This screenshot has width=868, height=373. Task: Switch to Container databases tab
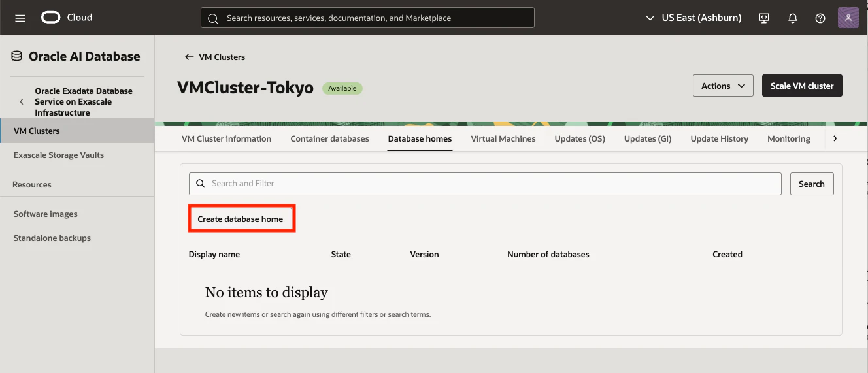point(329,138)
